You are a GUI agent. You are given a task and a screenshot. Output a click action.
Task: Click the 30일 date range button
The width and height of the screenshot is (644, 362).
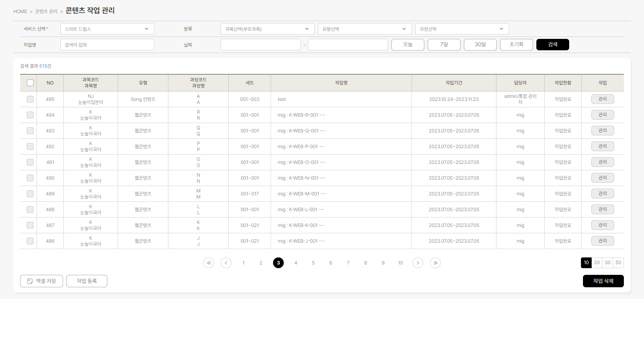click(480, 45)
